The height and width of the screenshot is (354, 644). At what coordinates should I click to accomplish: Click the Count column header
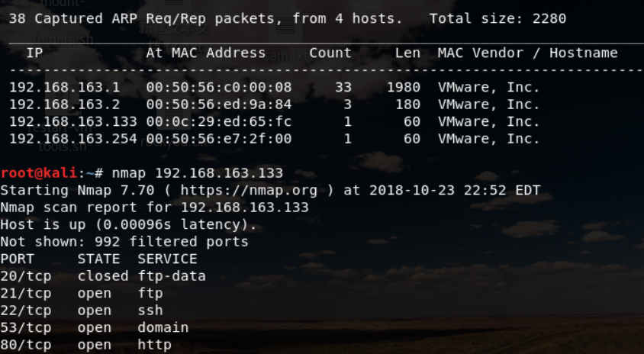330,53
